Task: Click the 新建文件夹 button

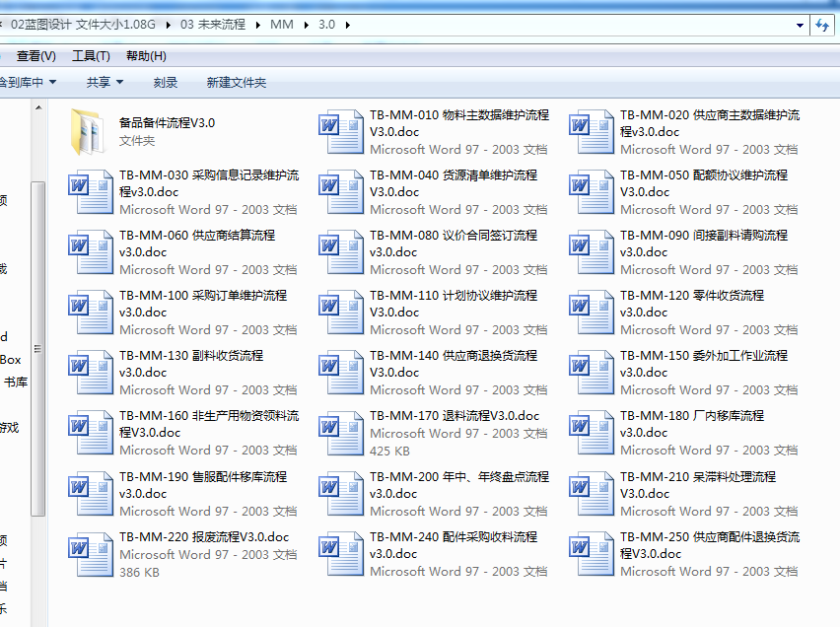Action: coord(237,82)
